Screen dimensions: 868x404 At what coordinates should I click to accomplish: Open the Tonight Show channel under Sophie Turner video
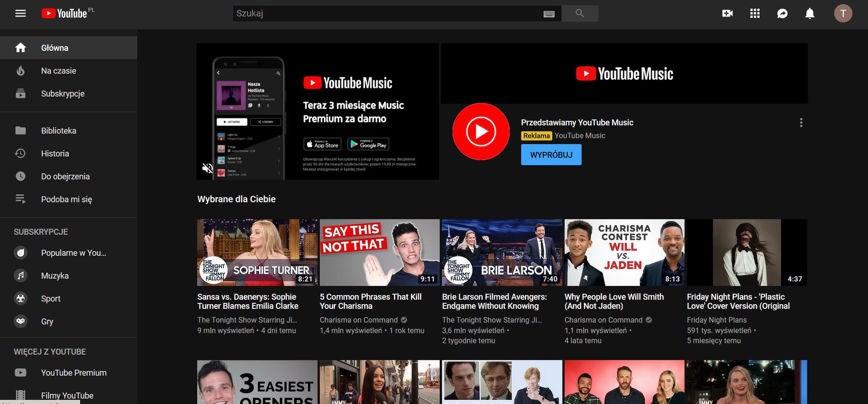(247, 320)
